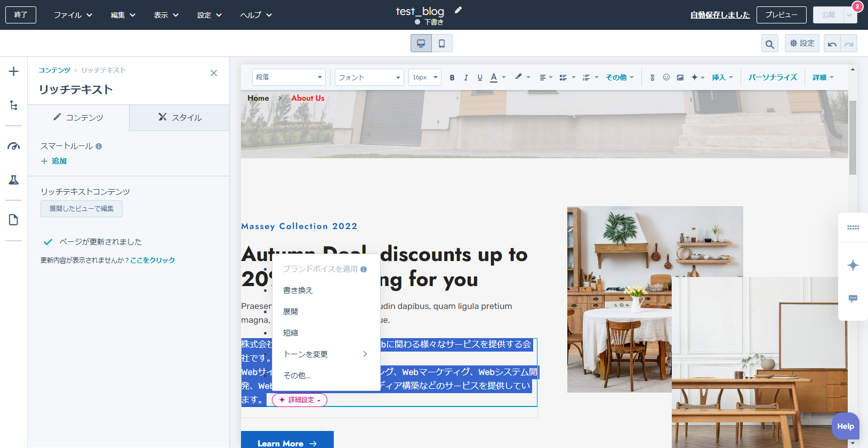Open the 設定 menu in top bar
Screen dimensions: 868x448
pyautogui.click(x=210, y=15)
